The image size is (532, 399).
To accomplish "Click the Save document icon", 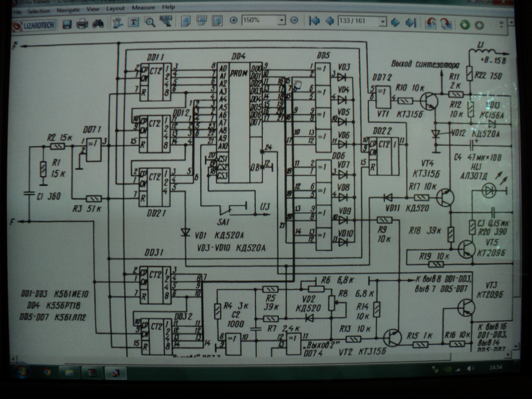I will point(67,24).
